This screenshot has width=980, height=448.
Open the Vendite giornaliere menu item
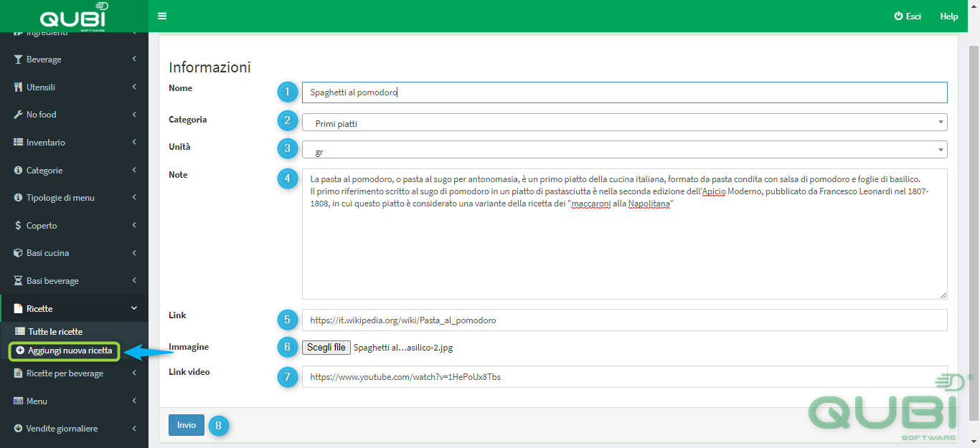pyautogui.click(x=74, y=429)
